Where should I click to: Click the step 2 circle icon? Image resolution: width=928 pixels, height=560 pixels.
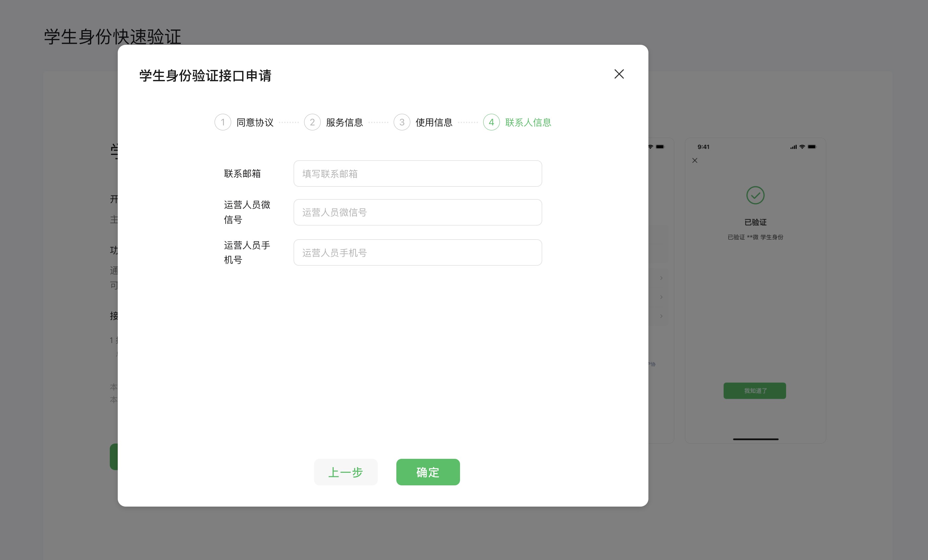(312, 122)
